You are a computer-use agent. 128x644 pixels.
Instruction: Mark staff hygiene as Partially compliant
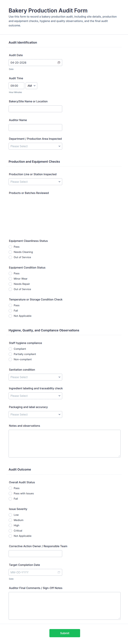(10, 354)
